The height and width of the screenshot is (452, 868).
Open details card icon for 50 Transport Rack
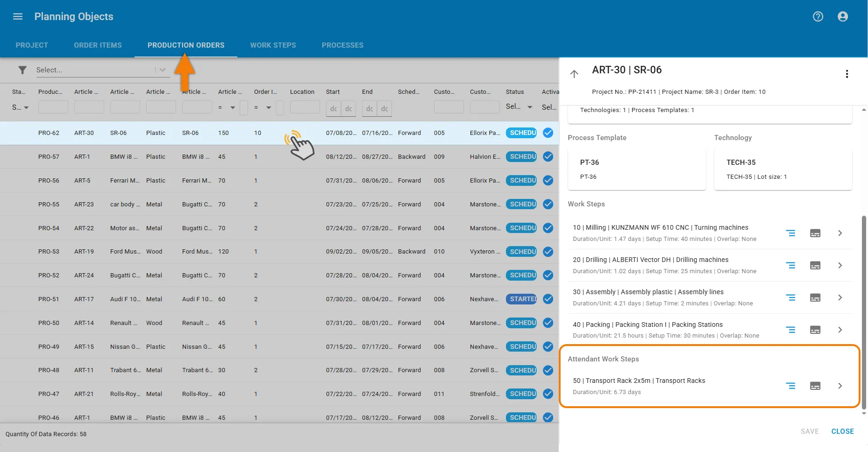(x=815, y=386)
